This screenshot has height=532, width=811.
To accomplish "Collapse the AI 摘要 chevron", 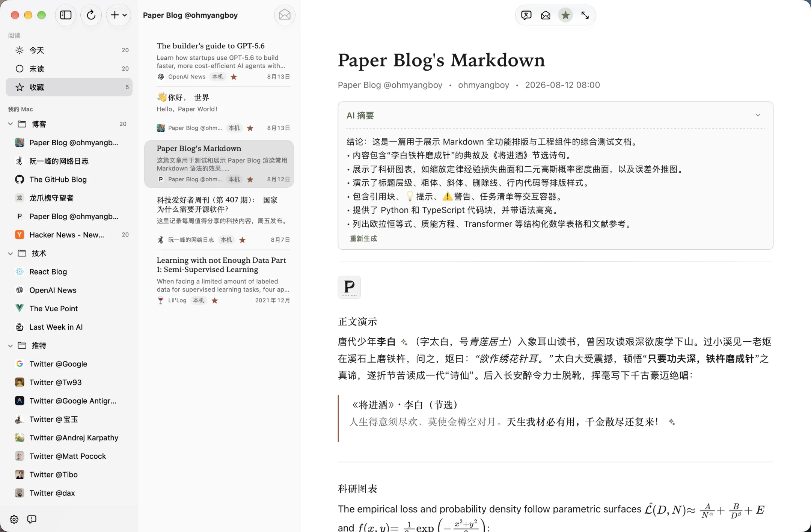I will 758,115.
